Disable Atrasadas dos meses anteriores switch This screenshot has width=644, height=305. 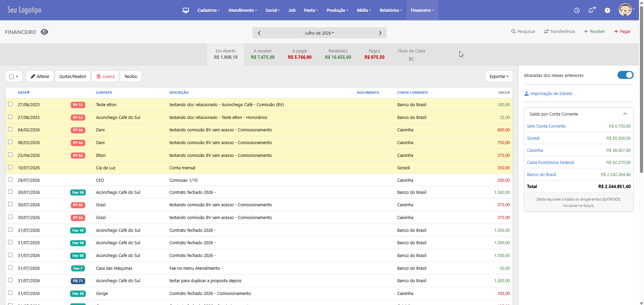(x=625, y=75)
